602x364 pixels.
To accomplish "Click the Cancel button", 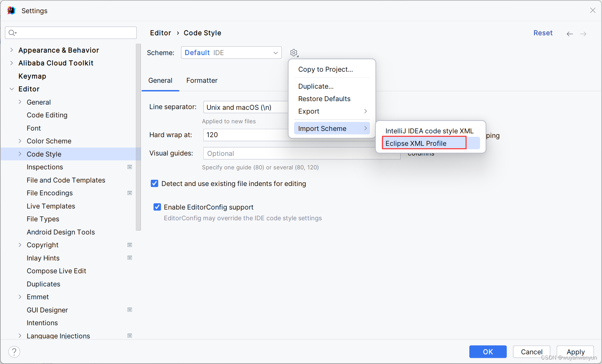I will point(532,352).
